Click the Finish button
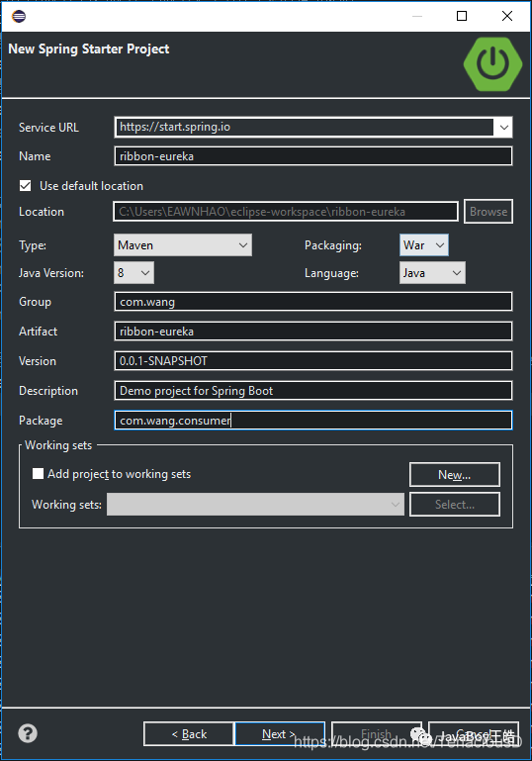Screen dimensions: 532x761 click(377, 734)
